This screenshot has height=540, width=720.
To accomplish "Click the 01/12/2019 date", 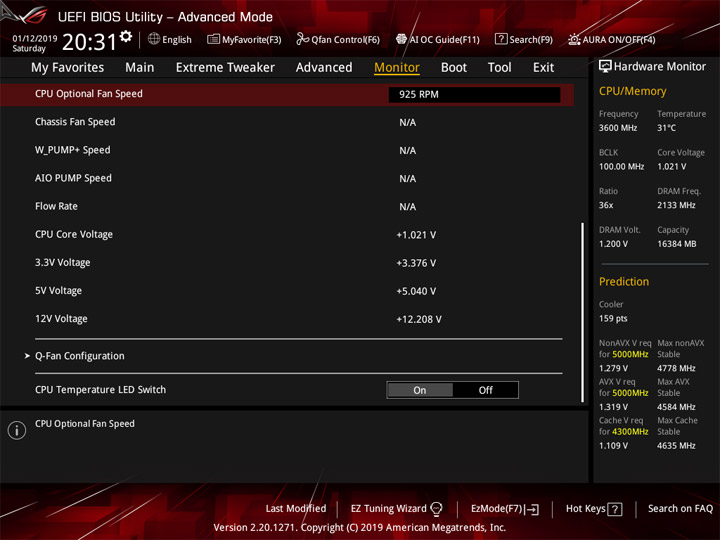I will (x=34, y=38).
